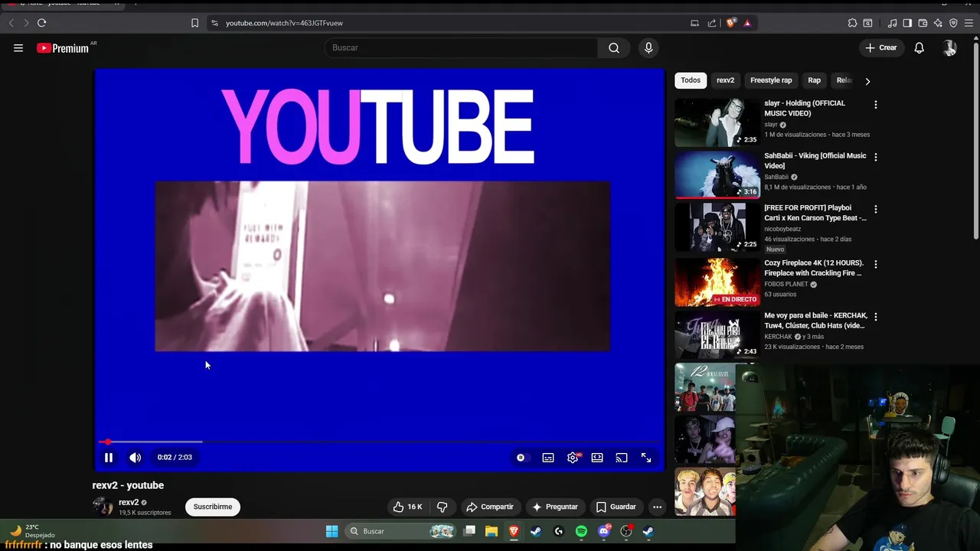Open FOBOS PLANET channel name

(786, 285)
